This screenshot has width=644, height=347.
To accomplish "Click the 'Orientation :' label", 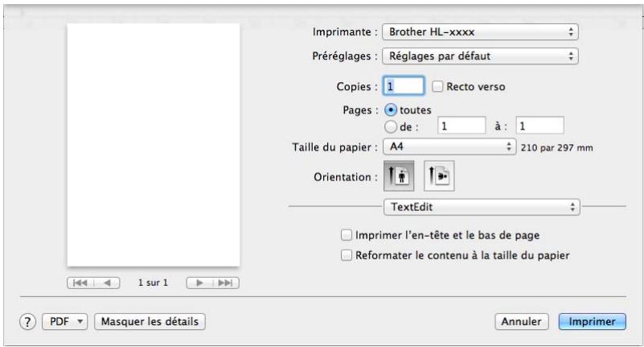I will (x=346, y=177).
